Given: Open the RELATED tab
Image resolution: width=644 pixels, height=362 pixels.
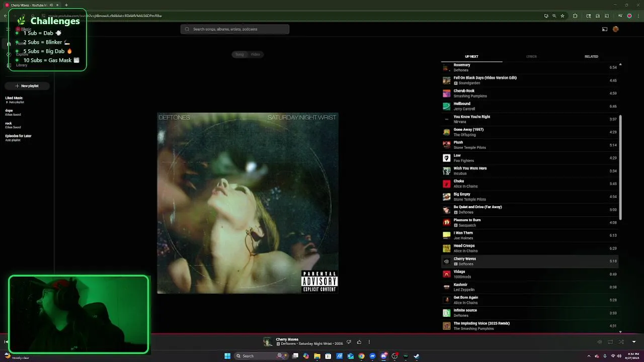Looking at the screenshot, I should coord(591,56).
